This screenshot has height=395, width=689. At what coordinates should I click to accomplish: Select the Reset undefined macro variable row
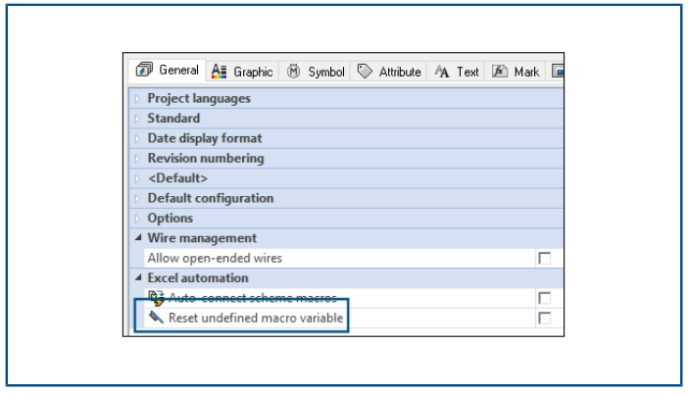click(x=347, y=318)
